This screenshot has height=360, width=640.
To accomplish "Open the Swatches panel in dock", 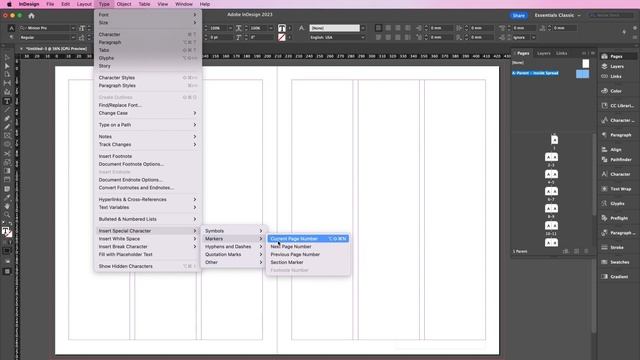I will tap(616, 262).
